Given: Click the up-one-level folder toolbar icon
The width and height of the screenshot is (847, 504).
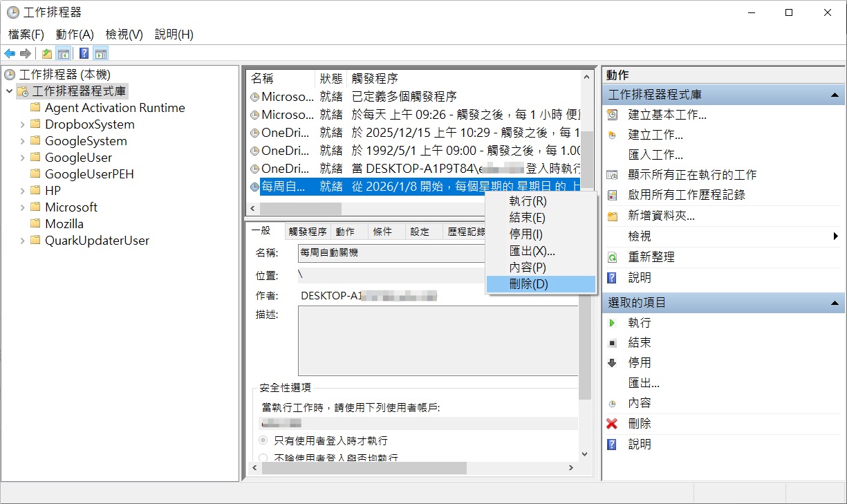Looking at the screenshot, I should tap(47, 53).
